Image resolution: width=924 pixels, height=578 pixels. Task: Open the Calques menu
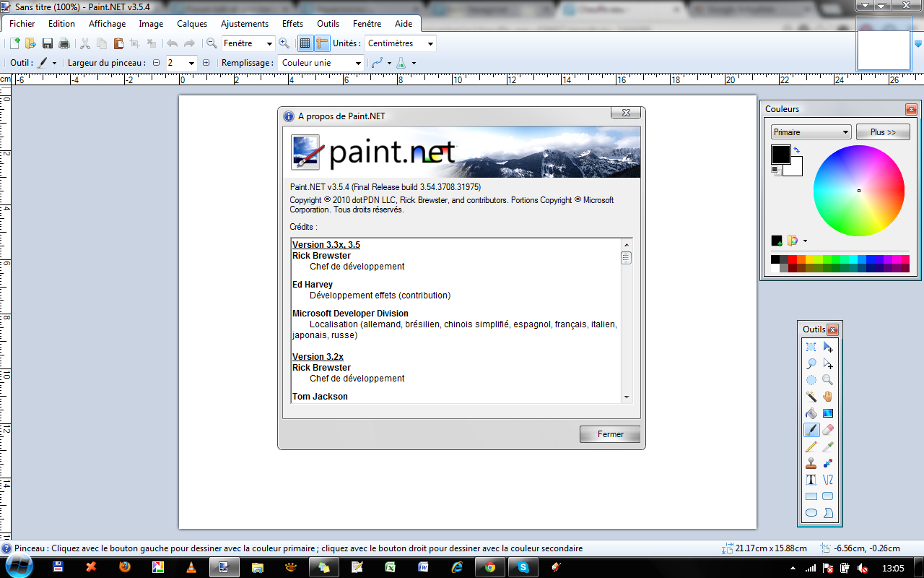point(192,24)
